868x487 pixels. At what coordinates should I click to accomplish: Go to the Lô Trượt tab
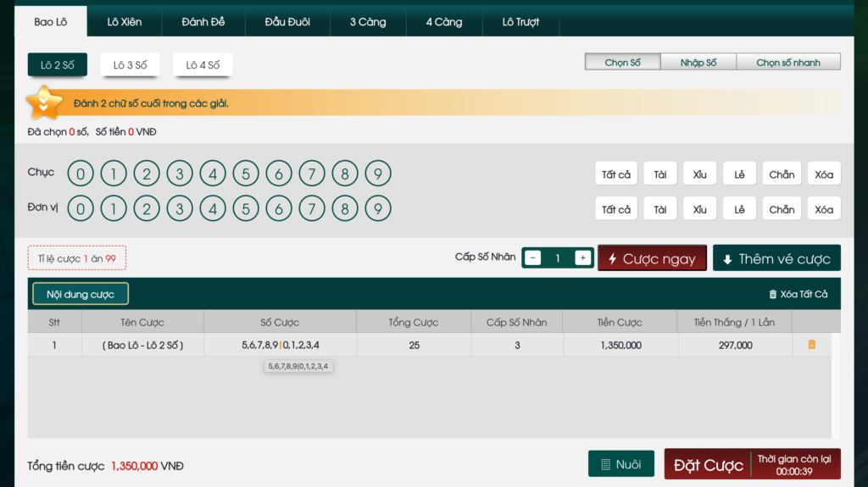pos(520,22)
